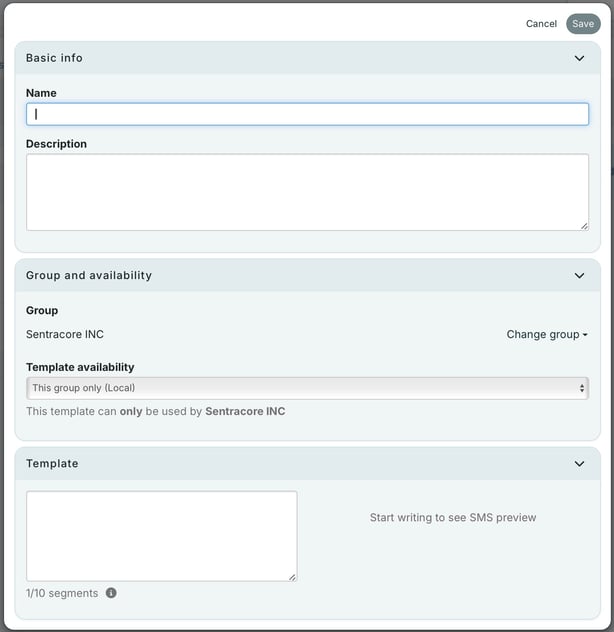614x632 pixels.
Task: Collapse Group and availability section chevron
Action: click(x=579, y=275)
